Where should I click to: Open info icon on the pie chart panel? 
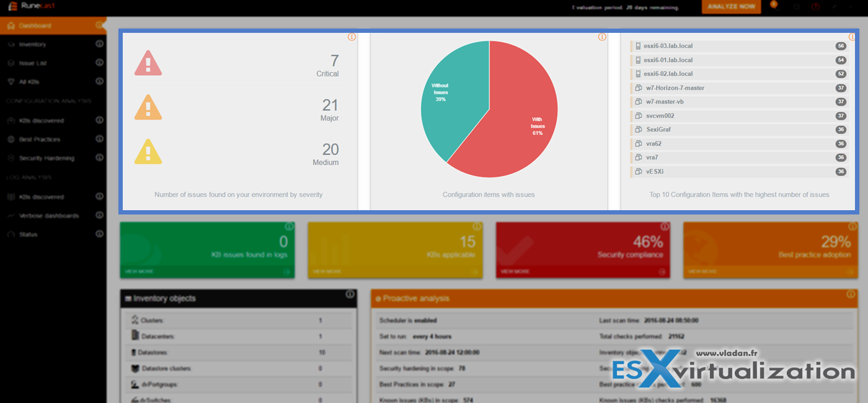[602, 37]
